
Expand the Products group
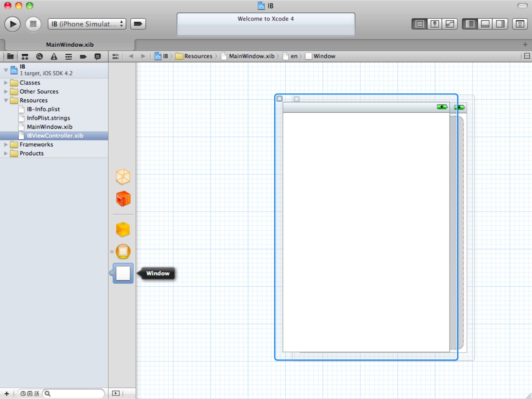pyautogui.click(x=6, y=153)
